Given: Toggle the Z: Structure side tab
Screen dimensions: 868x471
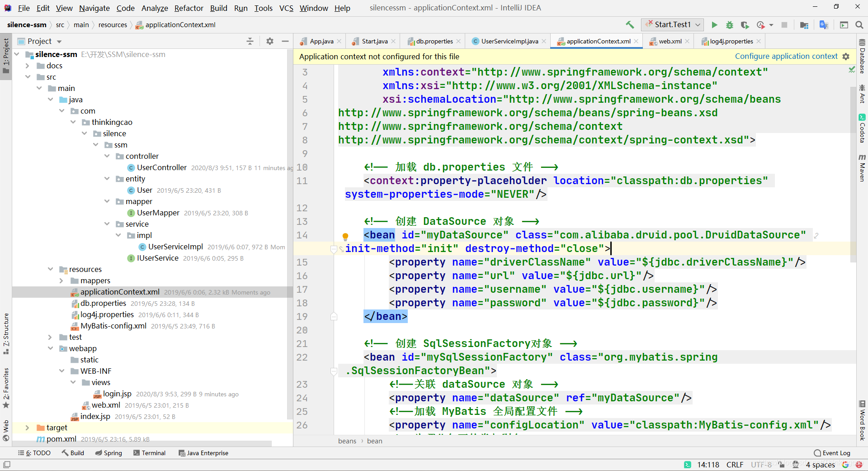Looking at the screenshot, I should 6,333.
